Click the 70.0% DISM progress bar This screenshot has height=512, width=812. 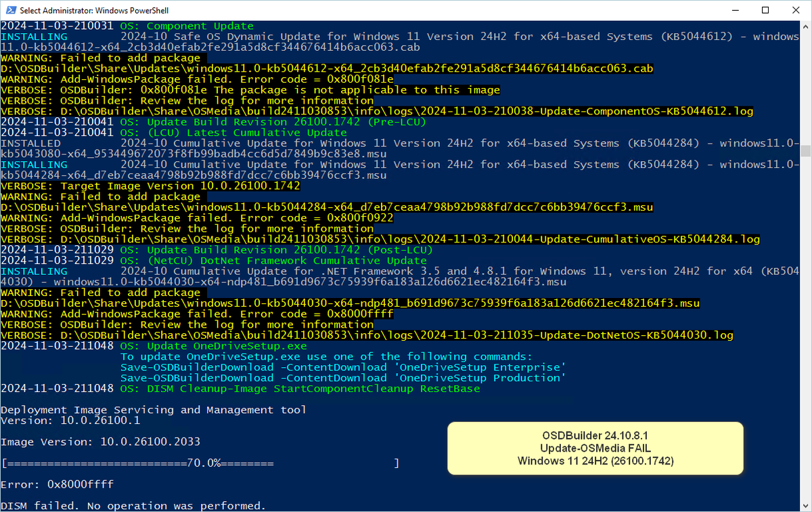(x=201, y=463)
